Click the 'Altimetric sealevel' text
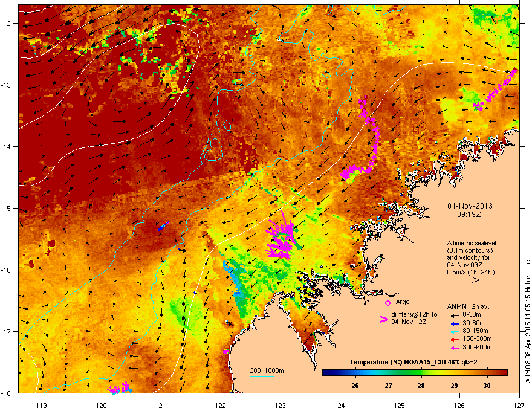The width and height of the screenshot is (532, 411). [x=472, y=243]
